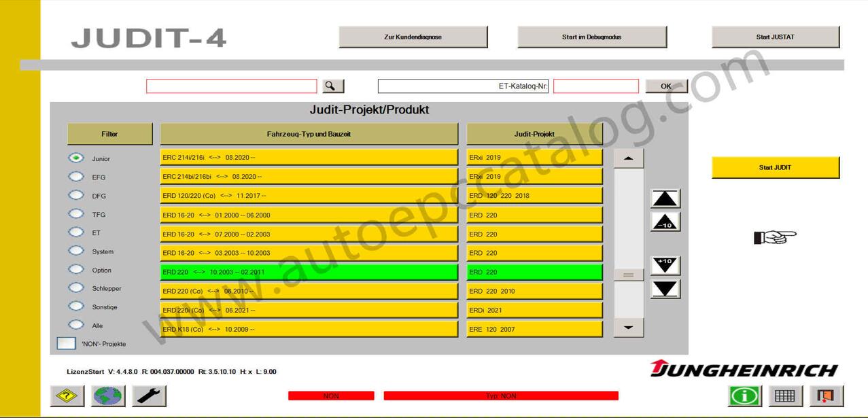The image size is (868, 418).
Task: Click the Start im Debugmodus button
Action: point(592,37)
